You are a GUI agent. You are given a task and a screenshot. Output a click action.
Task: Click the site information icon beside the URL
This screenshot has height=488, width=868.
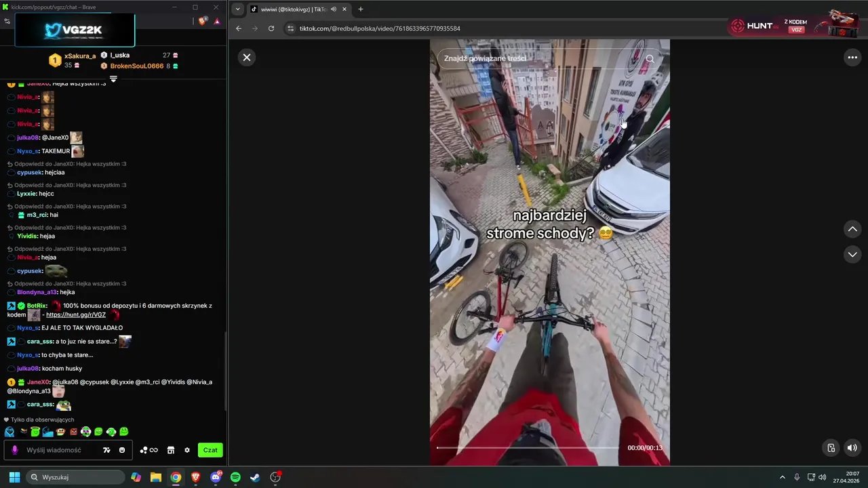(291, 28)
